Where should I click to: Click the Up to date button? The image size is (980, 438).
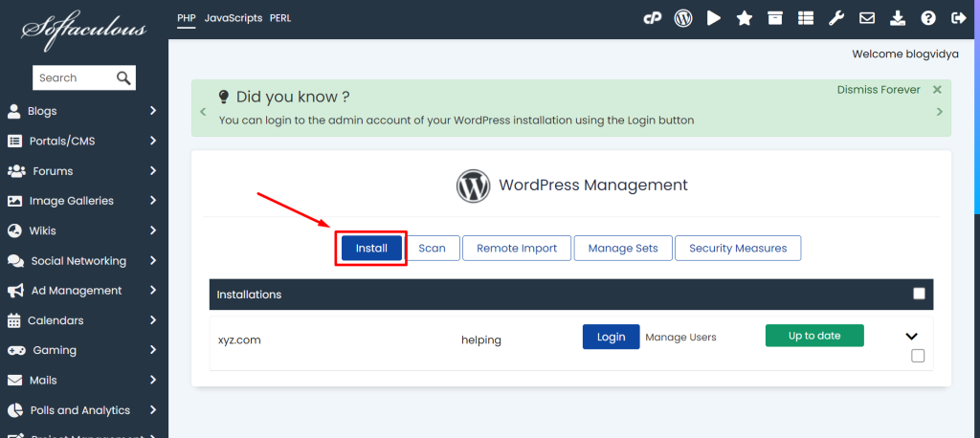814,336
